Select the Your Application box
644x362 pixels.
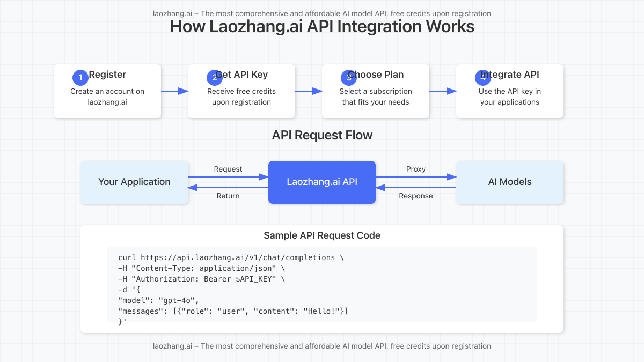click(134, 182)
